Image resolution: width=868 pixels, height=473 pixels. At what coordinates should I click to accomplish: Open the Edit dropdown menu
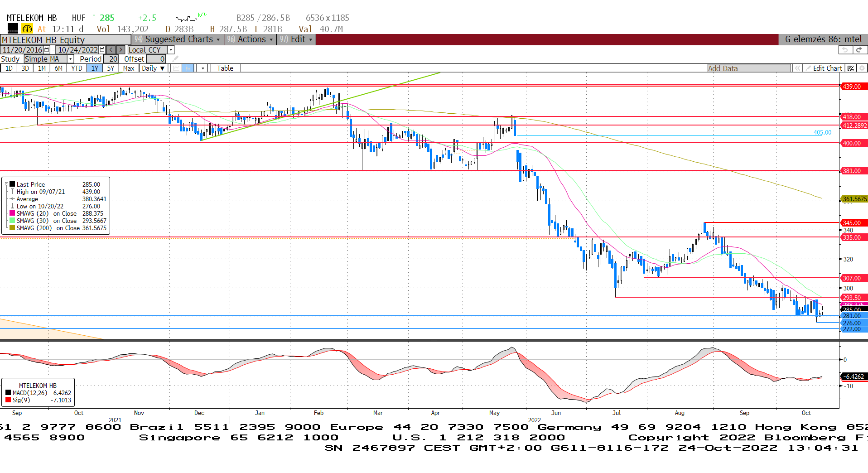pyautogui.click(x=296, y=39)
